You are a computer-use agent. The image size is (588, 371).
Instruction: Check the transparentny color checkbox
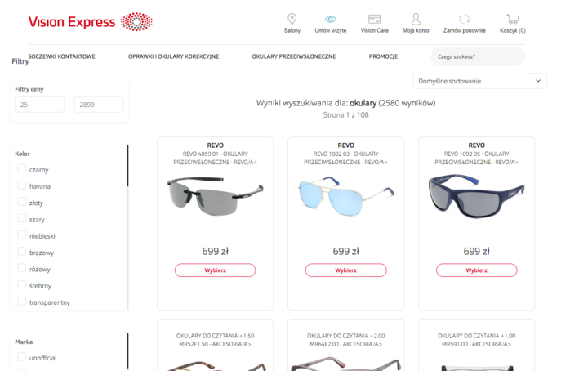22,302
